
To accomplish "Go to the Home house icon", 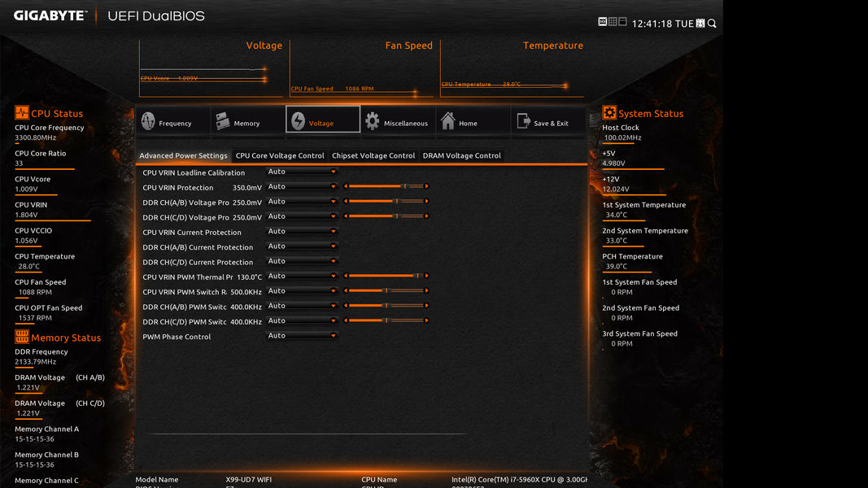I will click(x=447, y=121).
